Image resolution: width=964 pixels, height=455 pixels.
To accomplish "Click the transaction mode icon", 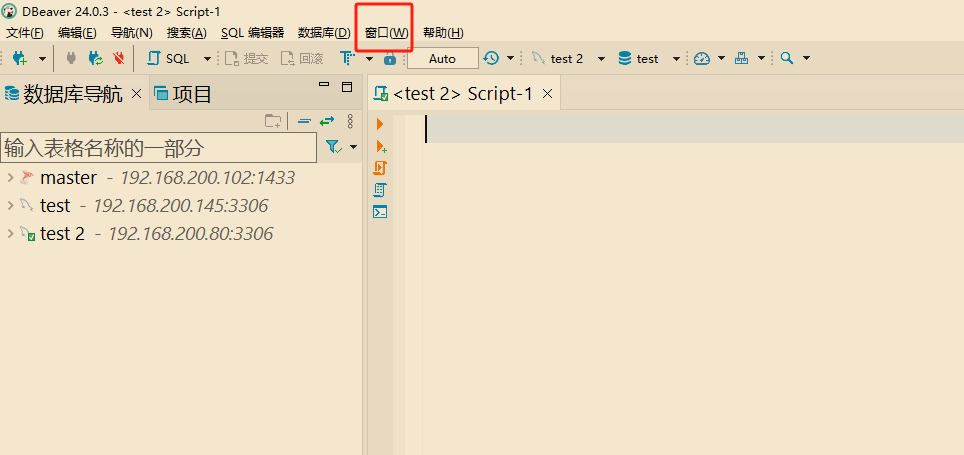I will 348,58.
